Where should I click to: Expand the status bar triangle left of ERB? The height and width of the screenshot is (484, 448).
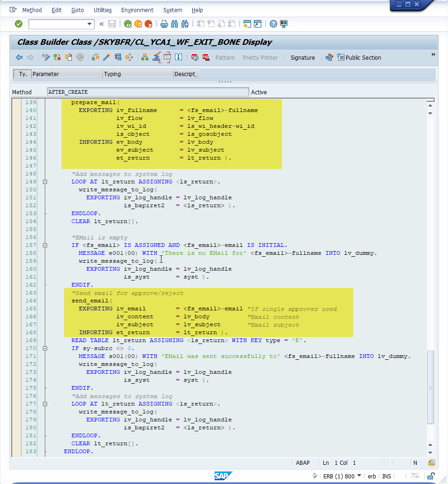coord(315,476)
